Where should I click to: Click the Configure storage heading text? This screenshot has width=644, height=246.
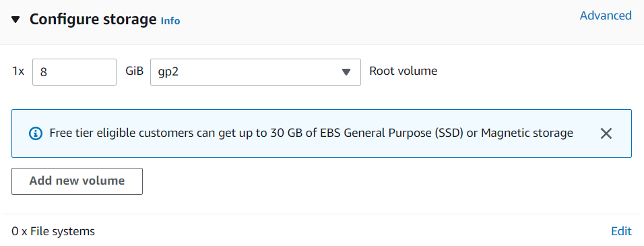point(93,20)
